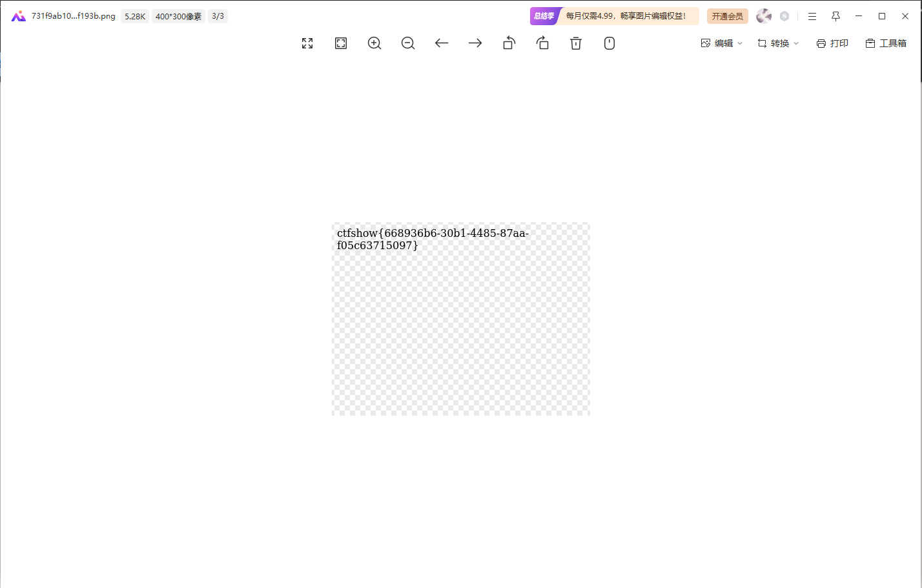
Task: Click the fit-to-window icon
Action: click(x=341, y=43)
